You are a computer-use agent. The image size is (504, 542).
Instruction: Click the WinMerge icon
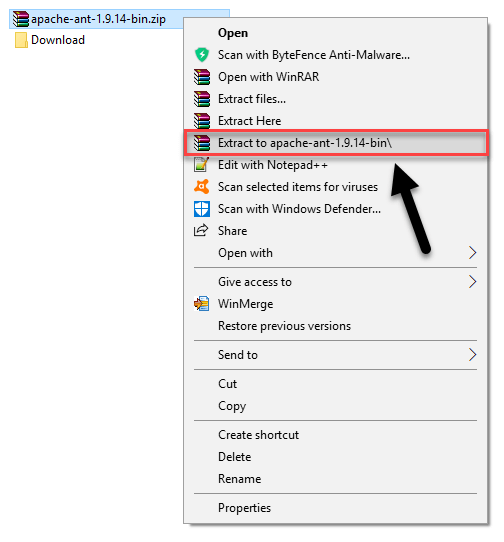pyautogui.click(x=202, y=304)
